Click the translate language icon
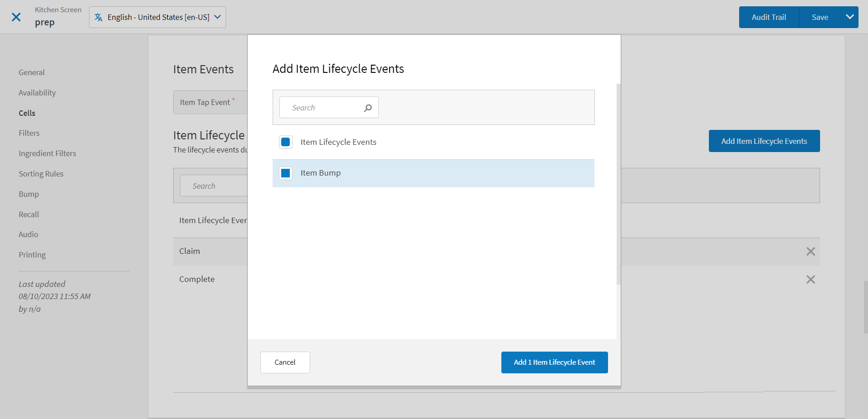 (98, 17)
